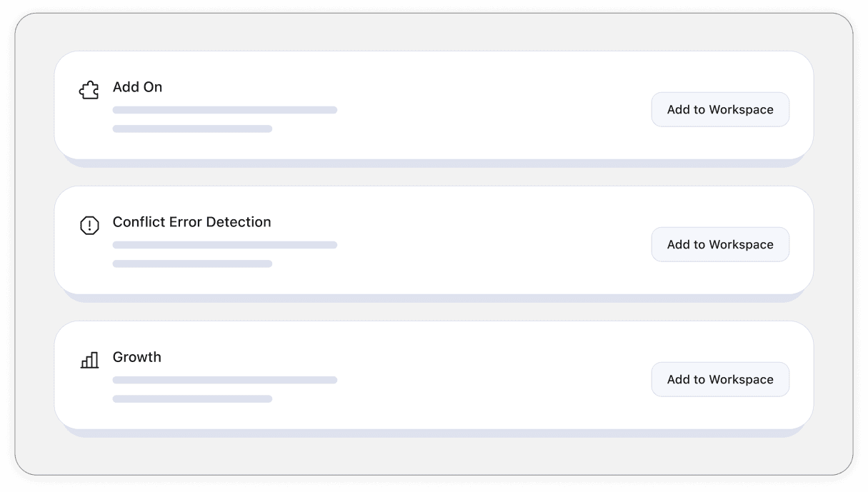
Task: Click the Add On puzzle piece icon
Action: 89,90
